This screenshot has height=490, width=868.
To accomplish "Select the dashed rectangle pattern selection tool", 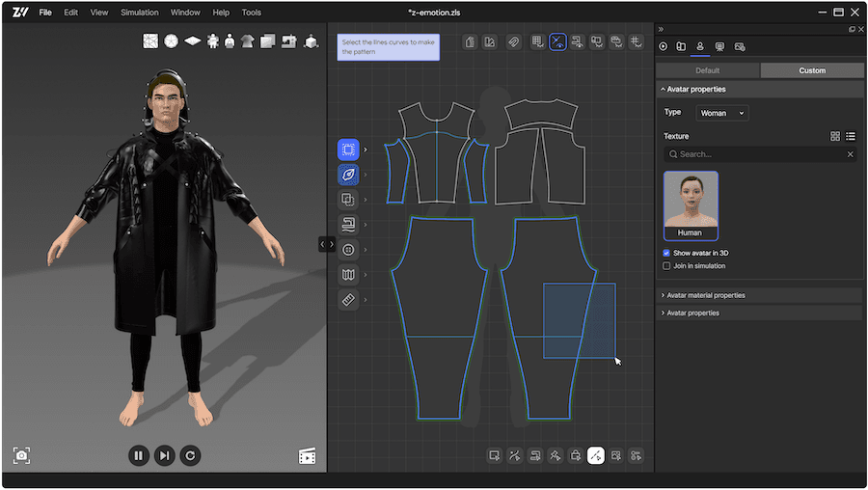I will (x=348, y=150).
